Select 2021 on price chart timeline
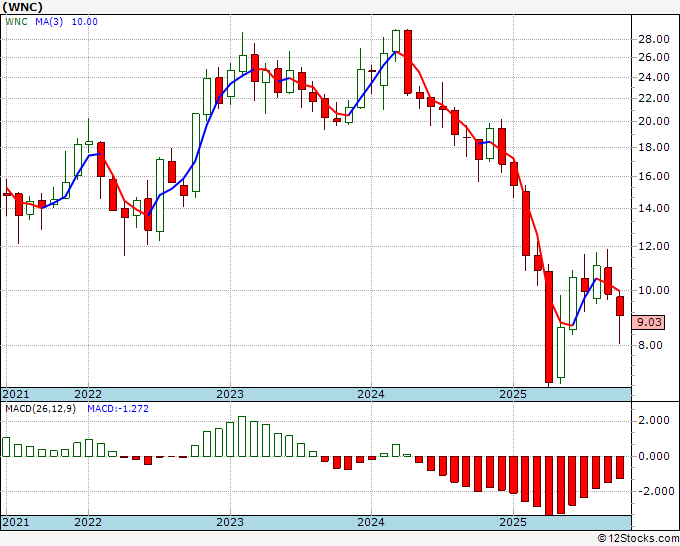The width and height of the screenshot is (680, 546). click(17, 394)
